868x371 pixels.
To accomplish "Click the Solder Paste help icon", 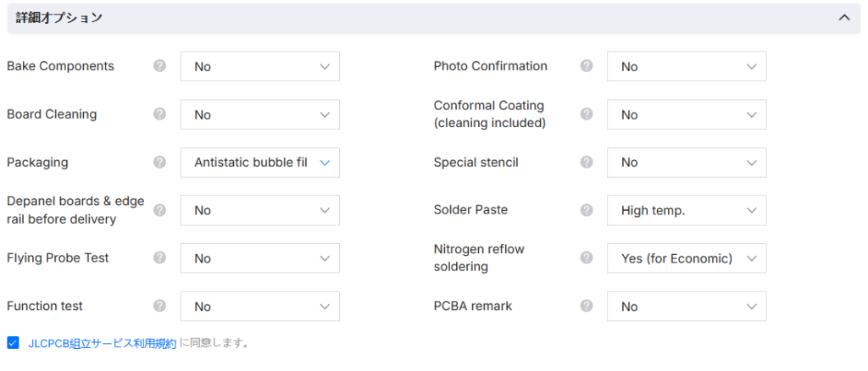I will point(586,210).
